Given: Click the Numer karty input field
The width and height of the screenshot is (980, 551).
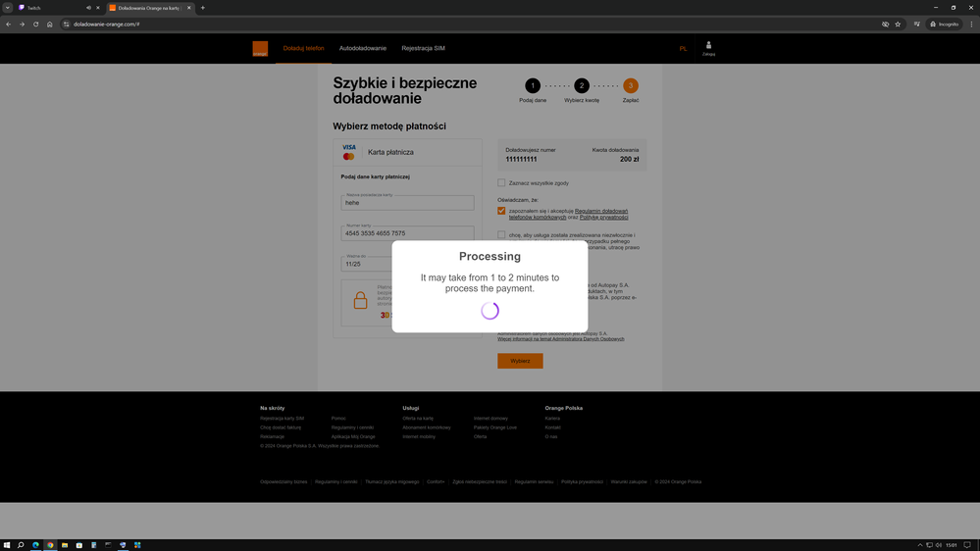Looking at the screenshot, I should [x=407, y=233].
